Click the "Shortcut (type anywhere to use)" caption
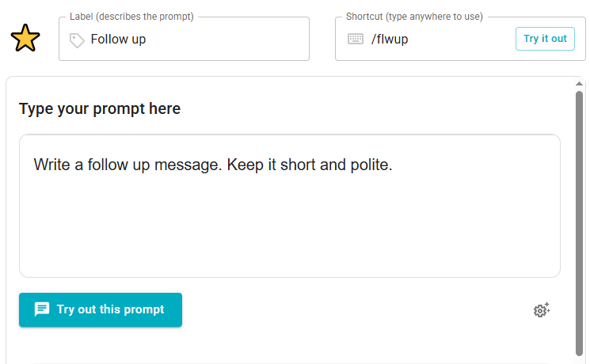 [414, 17]
